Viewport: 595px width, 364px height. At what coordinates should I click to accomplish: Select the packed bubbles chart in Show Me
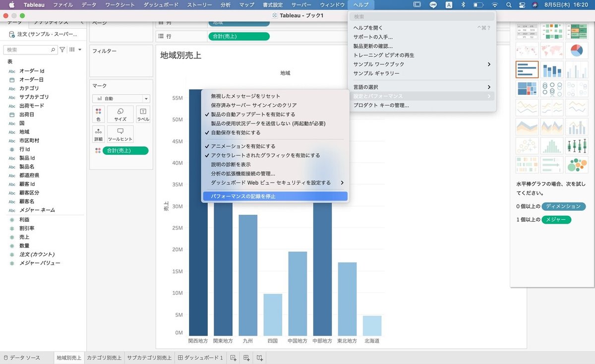[x=577, y=165]
